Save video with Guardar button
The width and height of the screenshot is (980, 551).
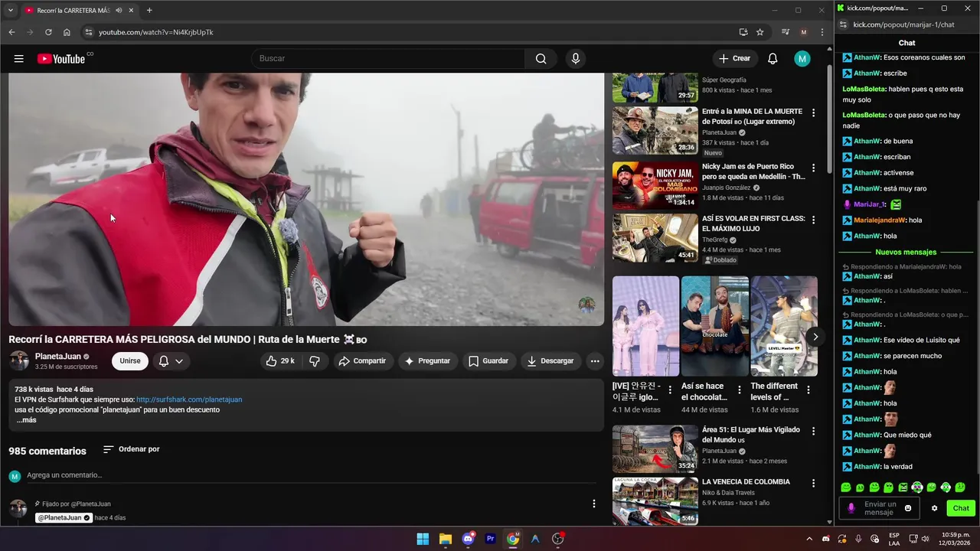click(488, 361)
